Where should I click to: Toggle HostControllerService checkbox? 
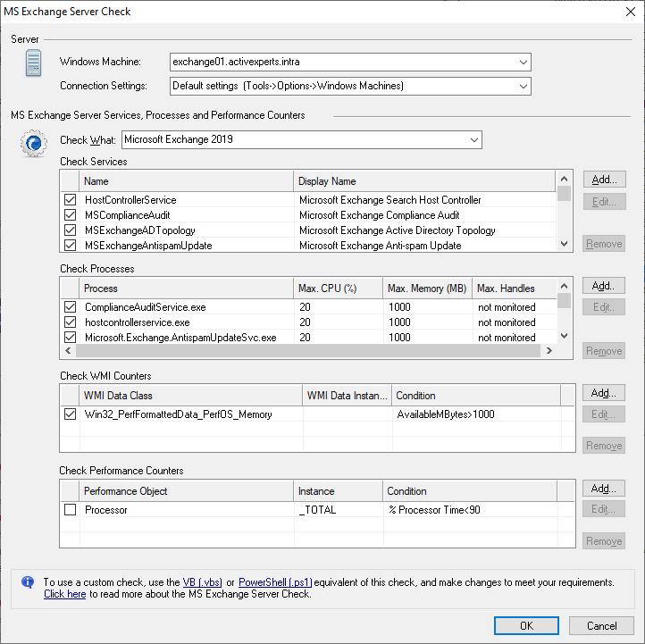click(x=71, y=200)
